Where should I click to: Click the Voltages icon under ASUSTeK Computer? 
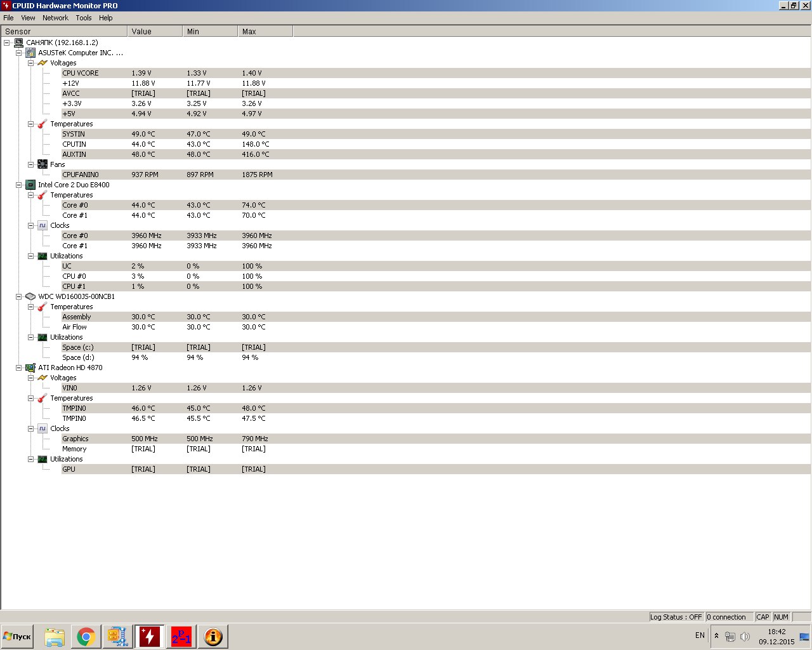43,63
